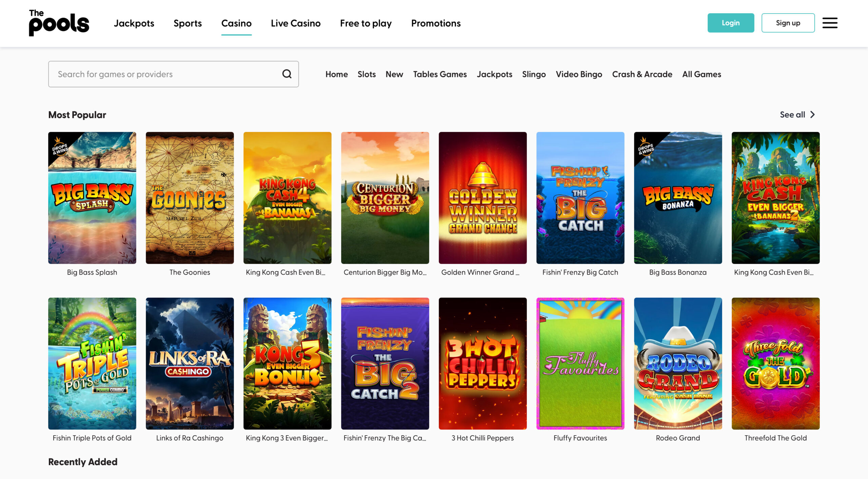Open the Tables Games category
The width and height of the screenshot is (868, 479).
pos(440,74)
